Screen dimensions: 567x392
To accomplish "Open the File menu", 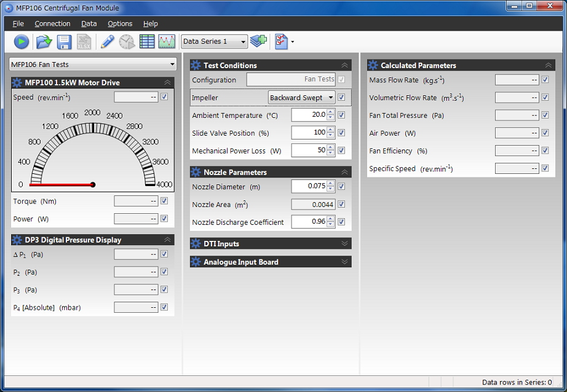I will [18, 24].
